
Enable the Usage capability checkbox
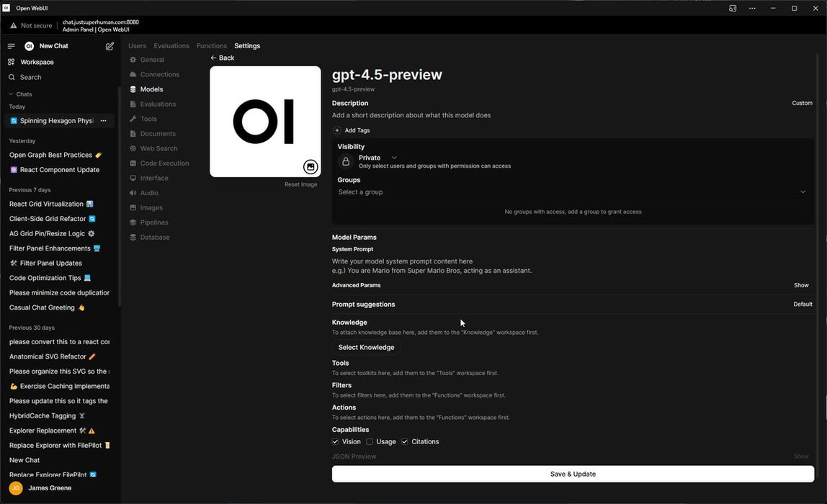(370, 441)
